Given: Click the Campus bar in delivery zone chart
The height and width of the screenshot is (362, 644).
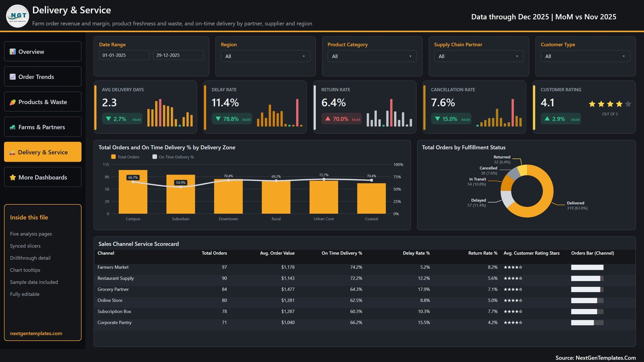Looking at the screenshot, I should pyautogui.click(x=133, y=192).
